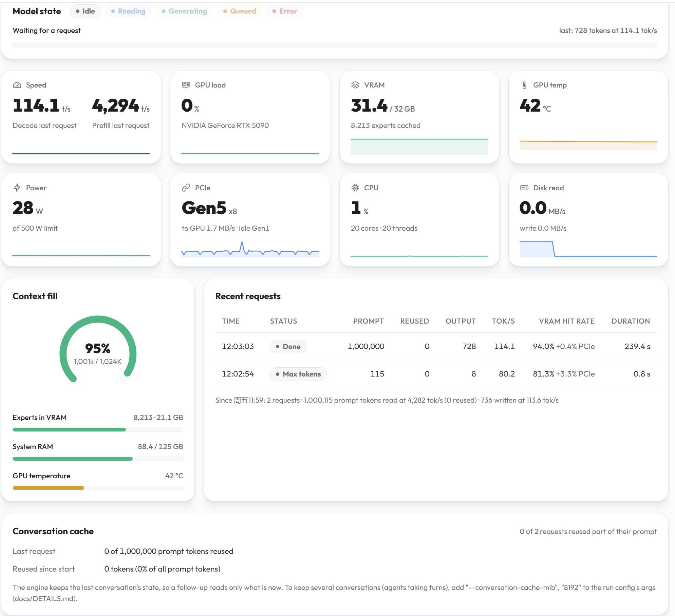Click the VRAM usage history chart

click(x=419, y=147)
